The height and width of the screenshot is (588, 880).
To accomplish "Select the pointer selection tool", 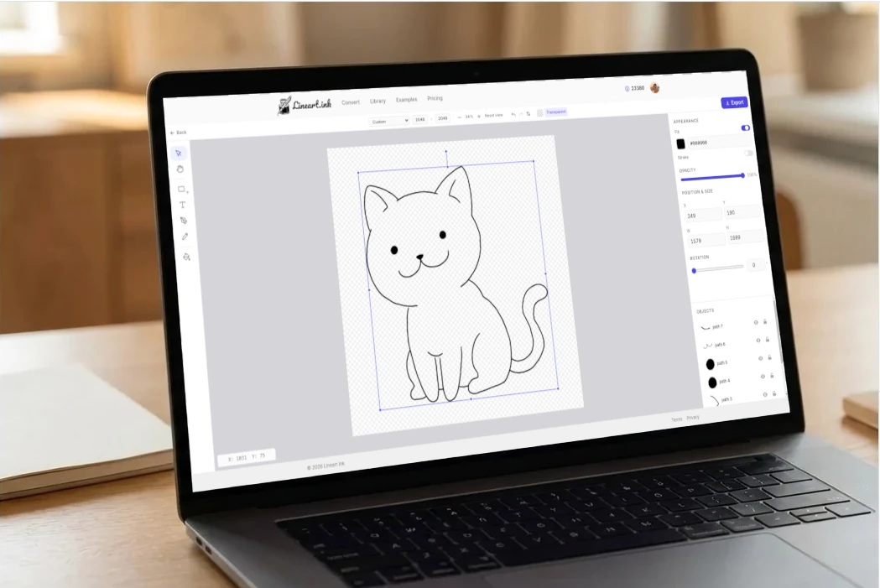I will click(x=179, y=154).
